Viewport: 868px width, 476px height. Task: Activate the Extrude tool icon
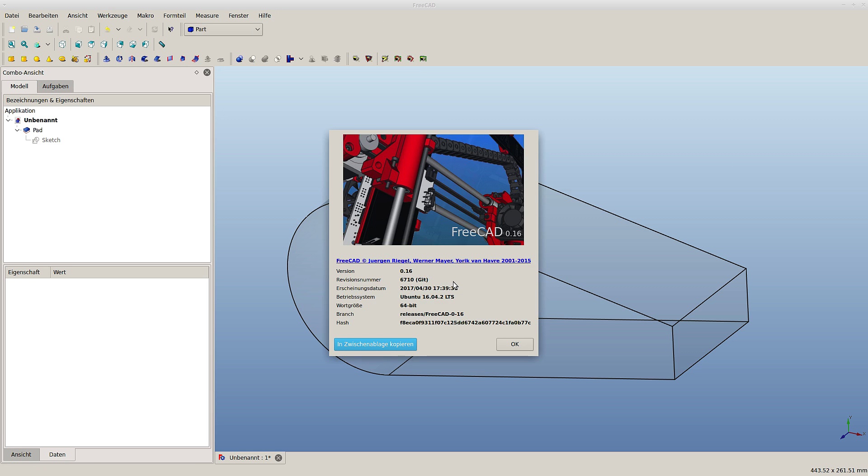[x=106, y=59]
